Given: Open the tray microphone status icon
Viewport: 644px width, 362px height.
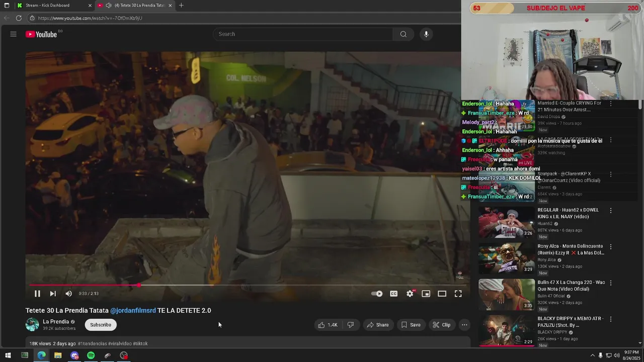Looking at the screenshot, I should 600,355.
